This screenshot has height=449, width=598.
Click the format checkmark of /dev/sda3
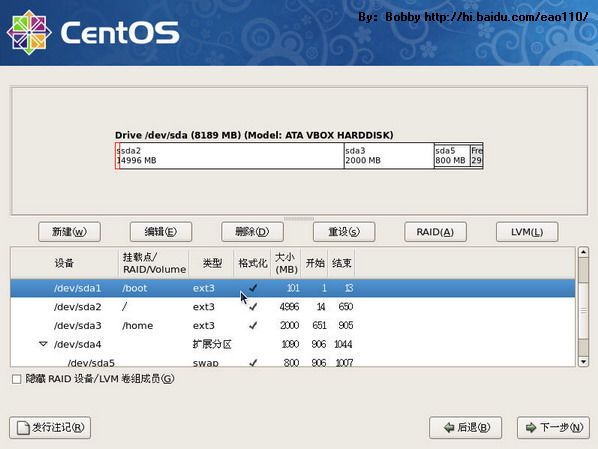(252, 325)
